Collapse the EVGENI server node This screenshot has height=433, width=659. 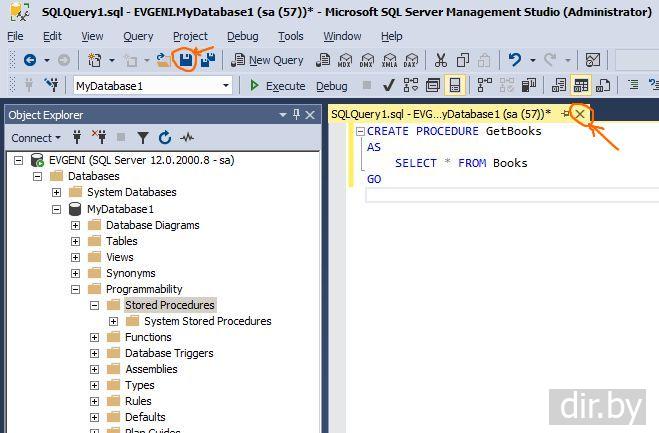[x=18, y=160]
